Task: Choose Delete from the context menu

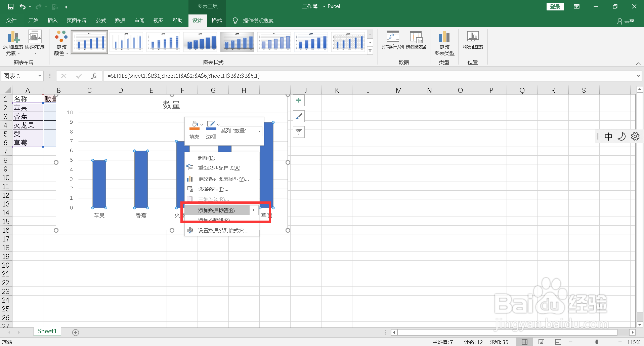Action: [222, 158]
